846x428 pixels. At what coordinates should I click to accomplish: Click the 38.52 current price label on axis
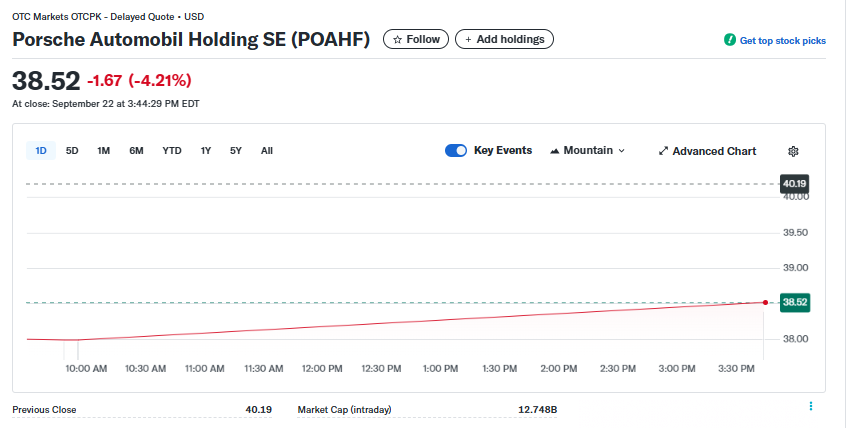click(795, 302)
